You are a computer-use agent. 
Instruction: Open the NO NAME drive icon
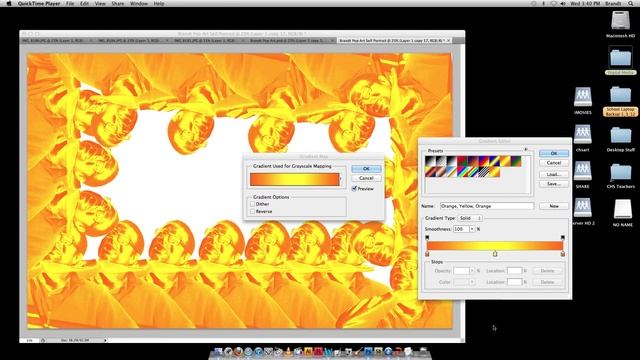coord(622,209)
